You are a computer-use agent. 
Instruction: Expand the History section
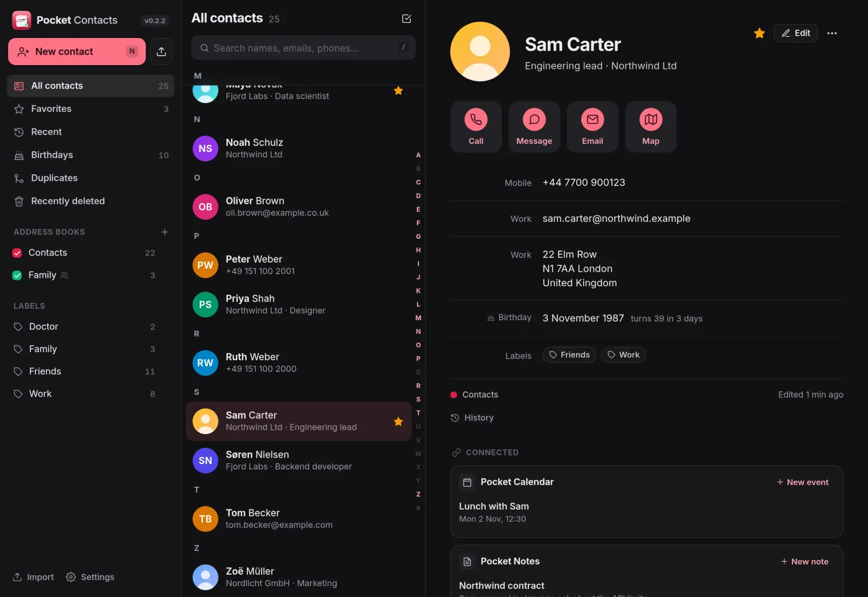point(473,417)
